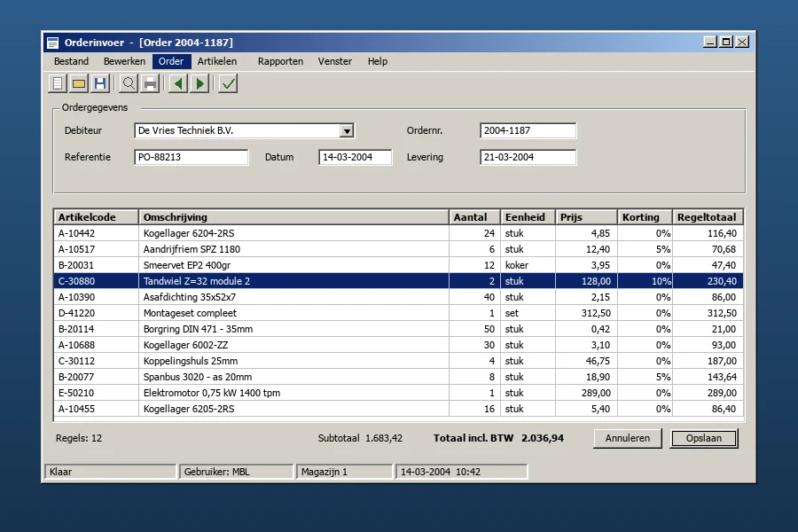Go to previous order with left arrow

tap(178, 83)
